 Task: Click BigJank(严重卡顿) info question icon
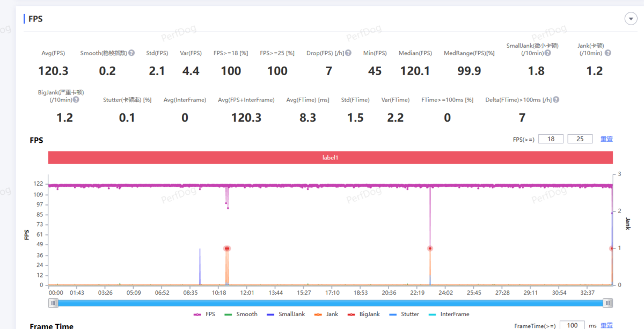coord(76,100)
